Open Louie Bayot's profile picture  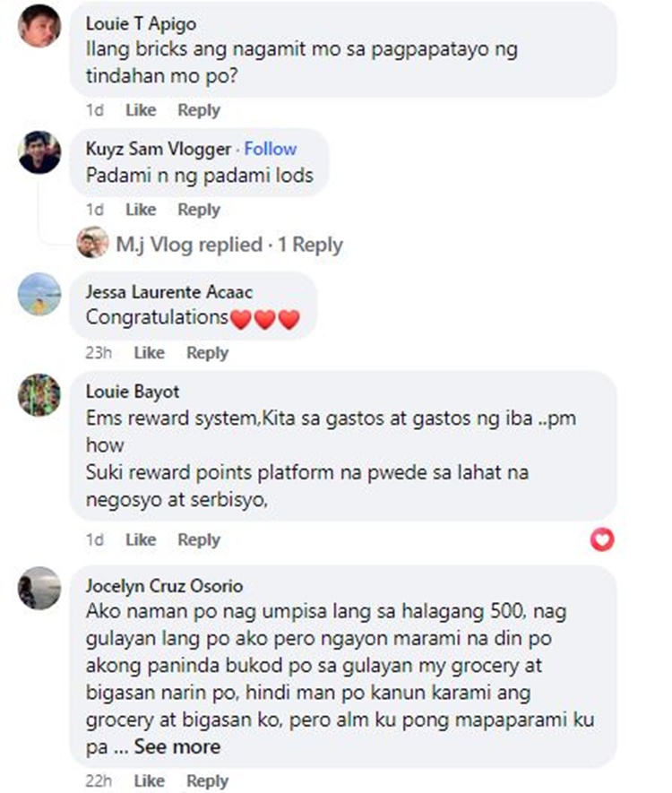tap(39, 395)
